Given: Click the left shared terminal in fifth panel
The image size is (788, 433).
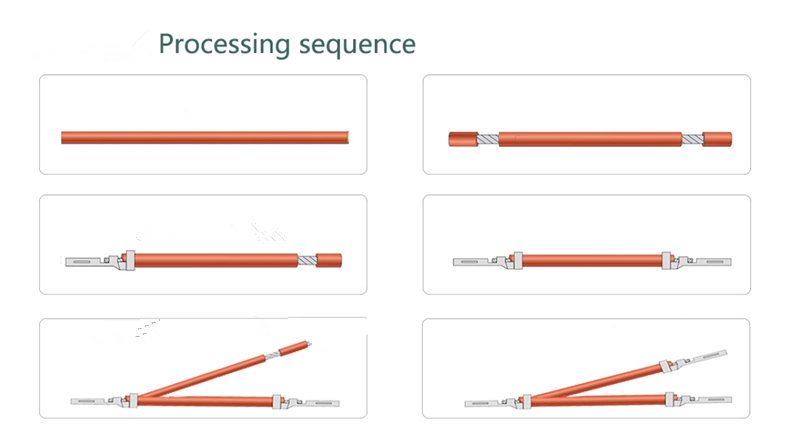Looking at the screenshot, I should [104, 401].
